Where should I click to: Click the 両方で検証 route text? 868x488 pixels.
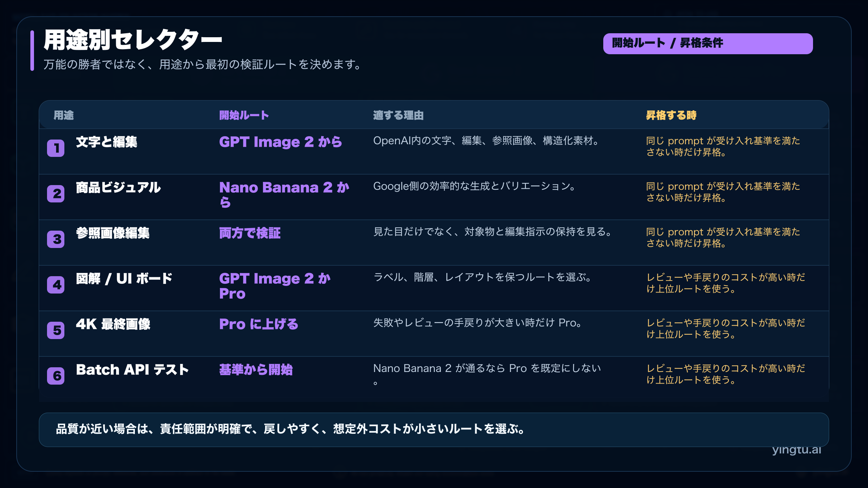[249, 234]
